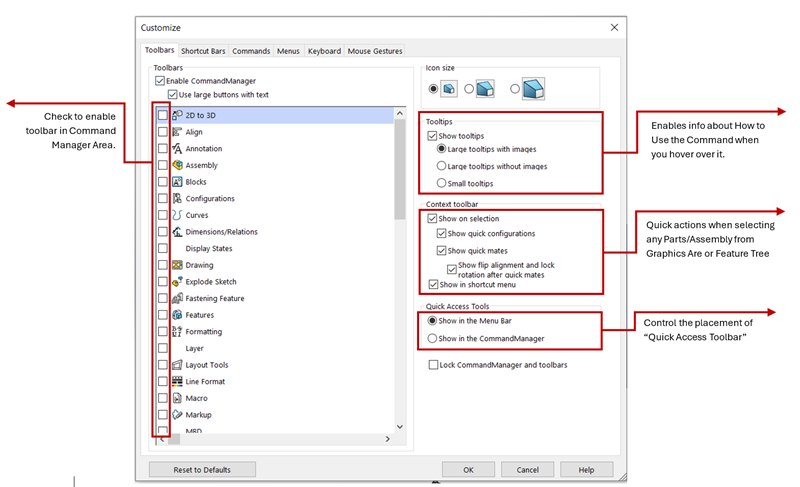Select the Blocks toolbar icon

[177, 182]
